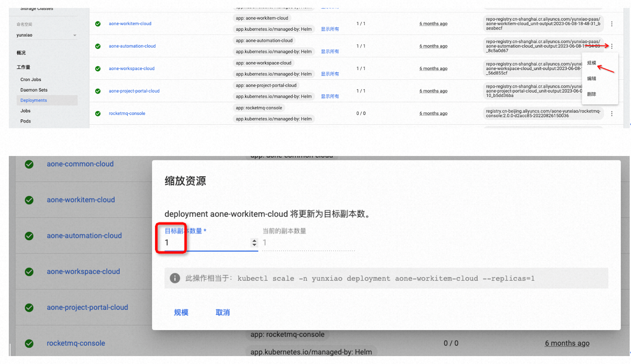Open Pods in the sidebar
This screenshot has width=631, height=364.
(x=26, y=121)
